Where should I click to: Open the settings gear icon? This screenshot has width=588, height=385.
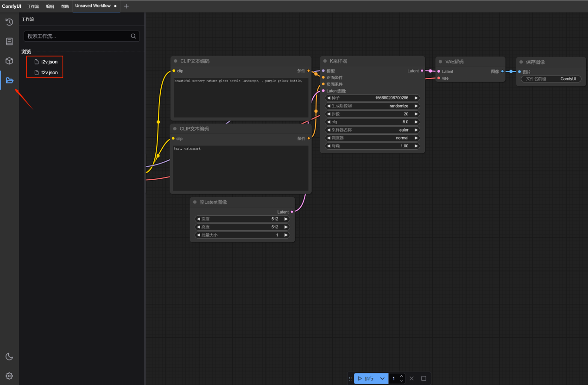point(9,376)
